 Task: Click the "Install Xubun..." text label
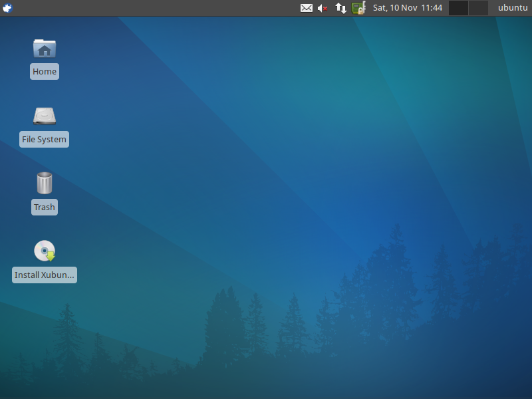pos(45,275)
